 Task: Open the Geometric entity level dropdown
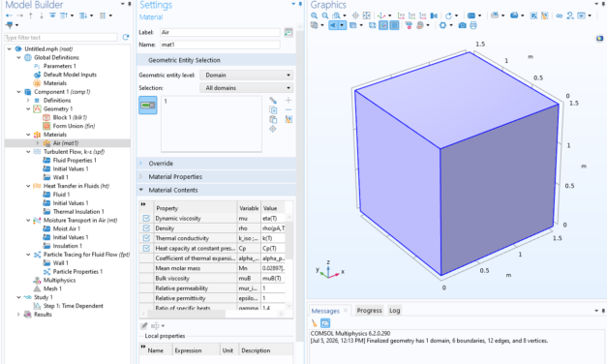click(247, 76)
